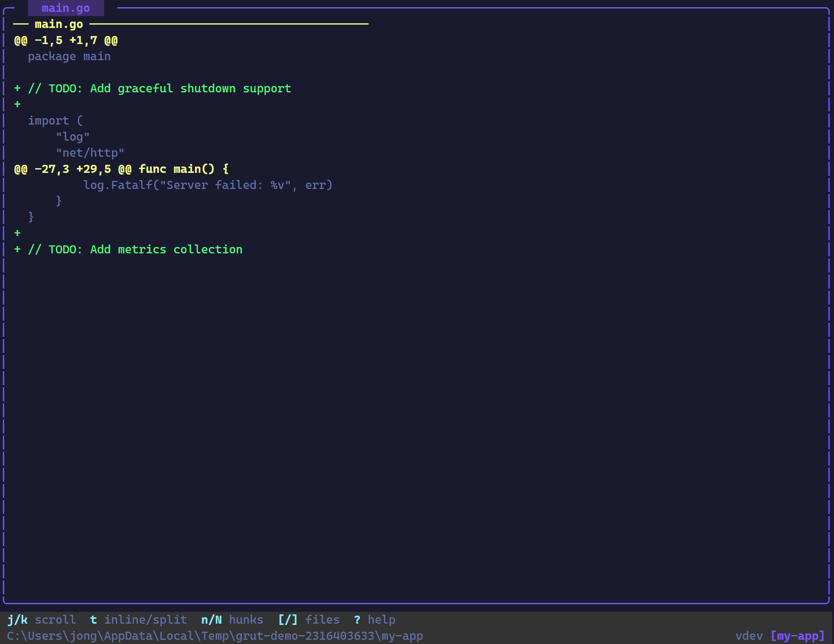The height and width of the screenshot is (644, 834).
Task: Click the [my-app] repository badge
Action: [x=797, y=636]
